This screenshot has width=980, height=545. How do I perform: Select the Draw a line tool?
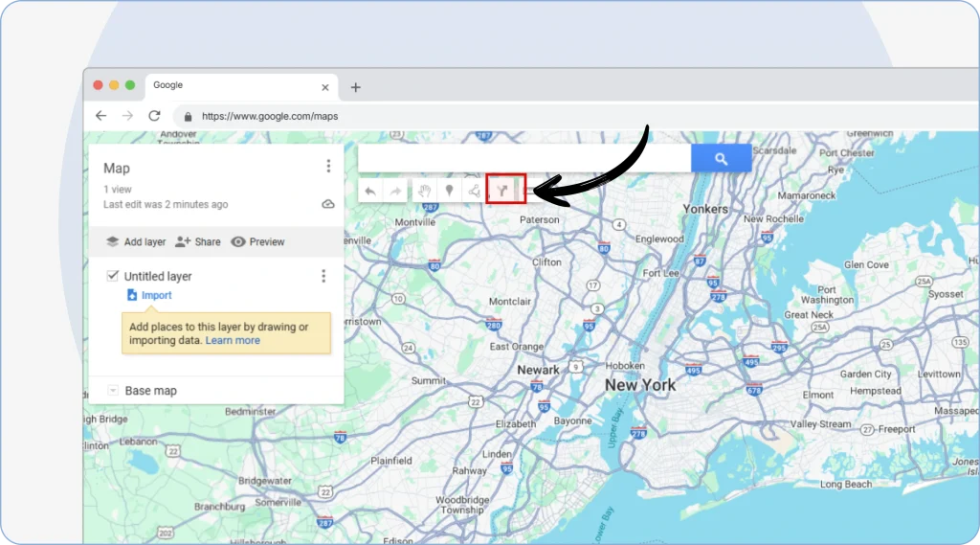click(475, 191)
